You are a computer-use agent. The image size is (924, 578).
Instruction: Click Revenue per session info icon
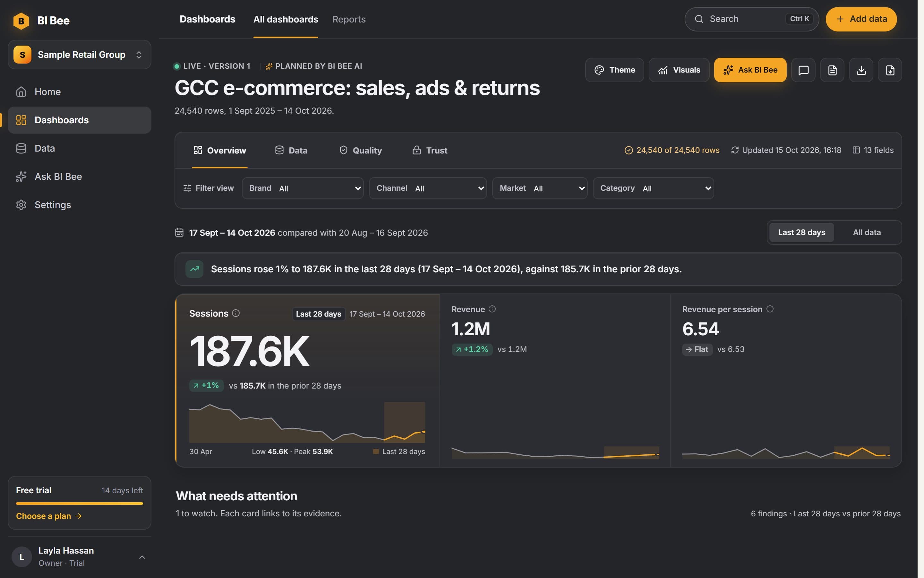pyautogui.click(x=770, y=309)
